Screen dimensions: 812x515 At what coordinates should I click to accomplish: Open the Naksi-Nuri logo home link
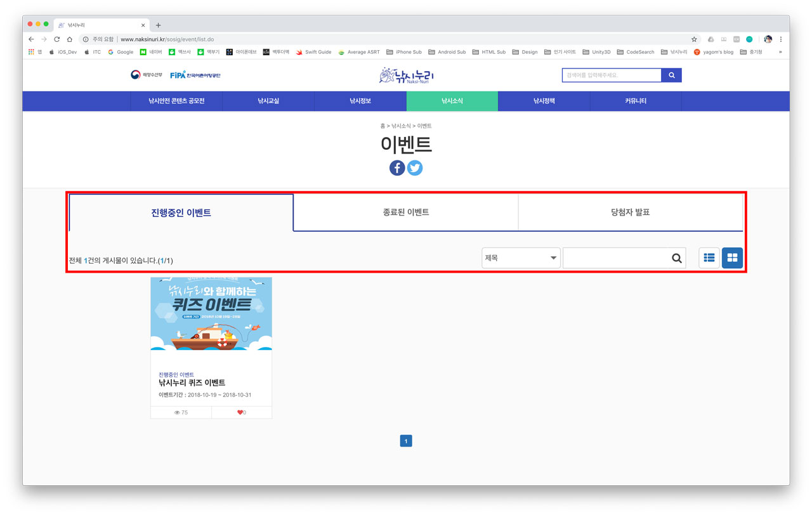tap(406, 75)
